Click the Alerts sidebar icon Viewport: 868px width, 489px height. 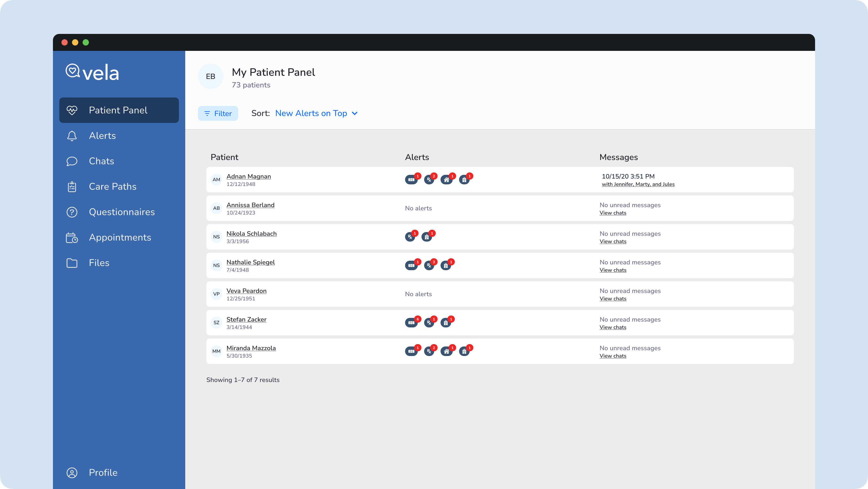(x=71, y=136)
